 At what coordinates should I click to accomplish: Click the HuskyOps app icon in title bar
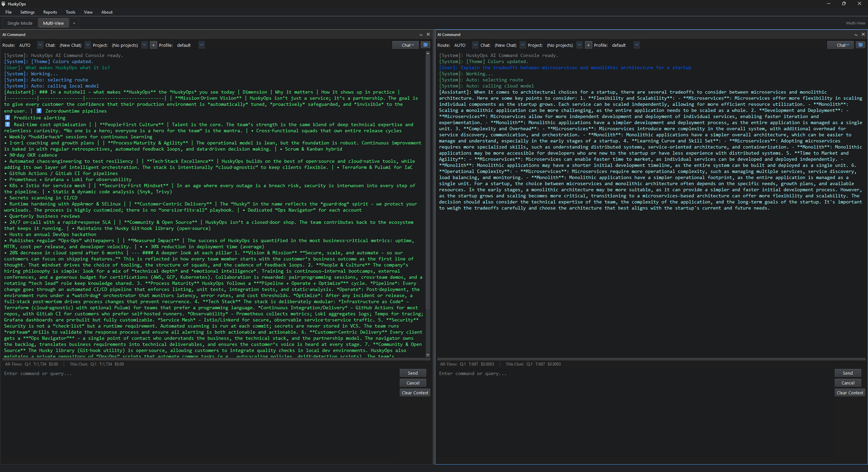(4, 4)
